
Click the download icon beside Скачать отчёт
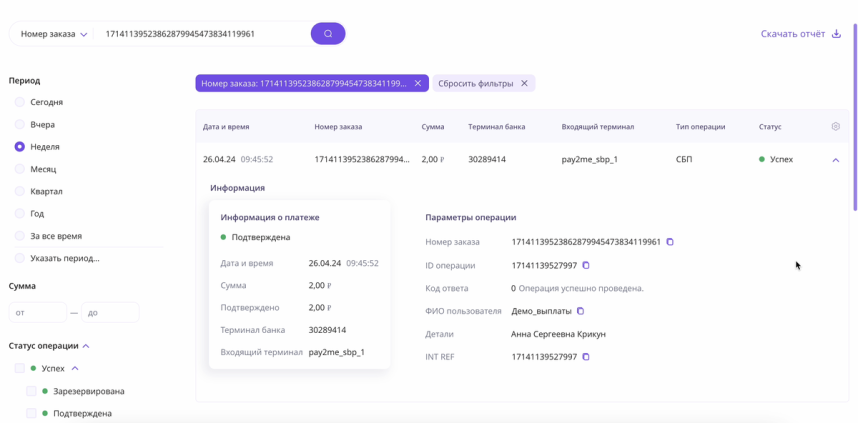tap(836, 34)
